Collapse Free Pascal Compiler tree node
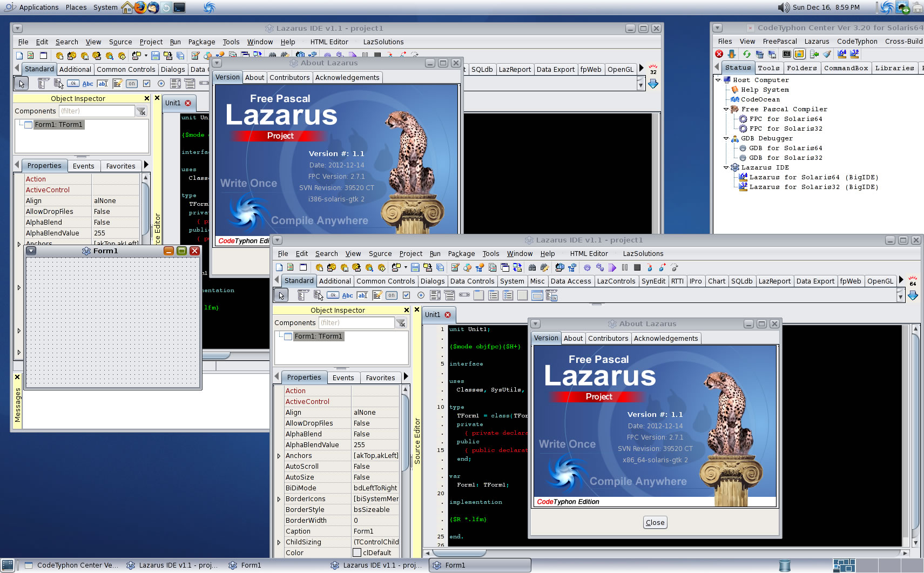 pos(726,109)
